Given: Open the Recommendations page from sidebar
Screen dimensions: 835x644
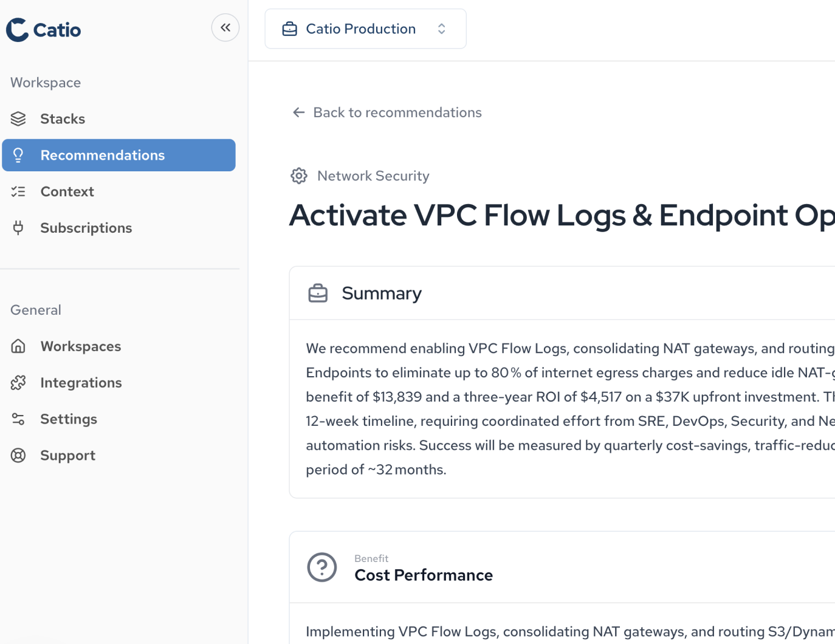Looking at the screenshot, I should pyautogui.click(x=102, y=155).
